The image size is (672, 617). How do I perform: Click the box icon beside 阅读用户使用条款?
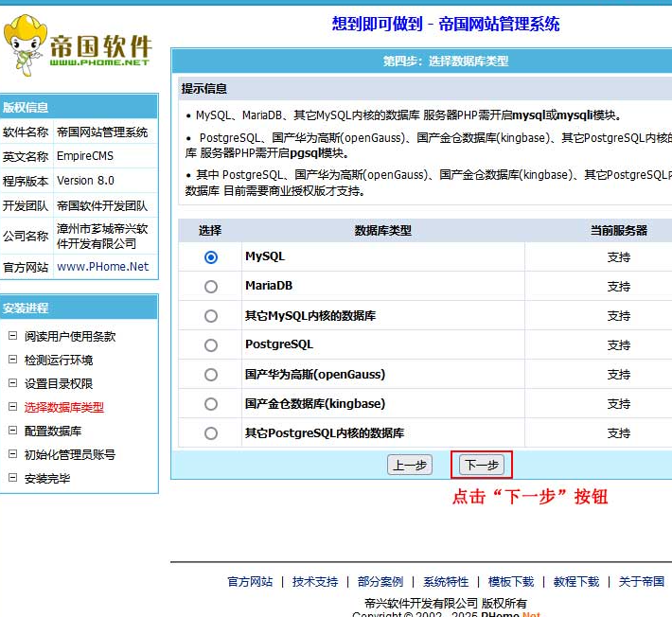pos(12,336)
